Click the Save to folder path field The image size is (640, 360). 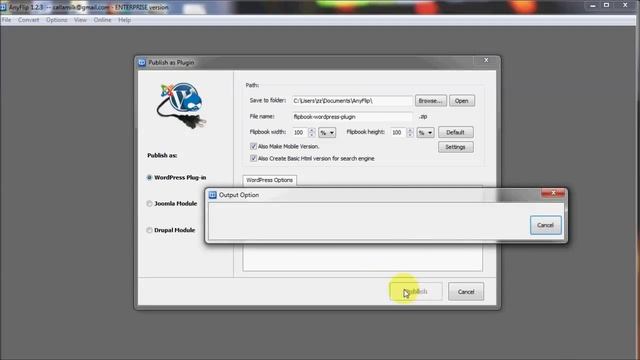[x=352, y=101]
